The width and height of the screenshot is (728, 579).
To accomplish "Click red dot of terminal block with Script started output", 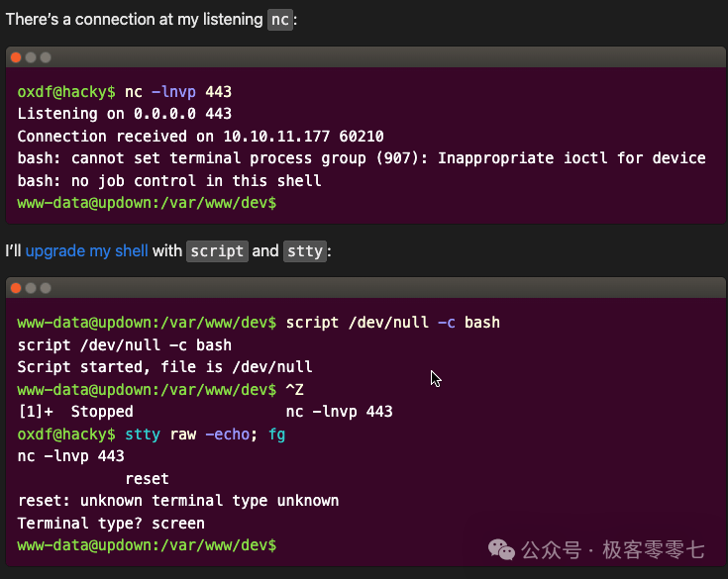I will [16, 288].
